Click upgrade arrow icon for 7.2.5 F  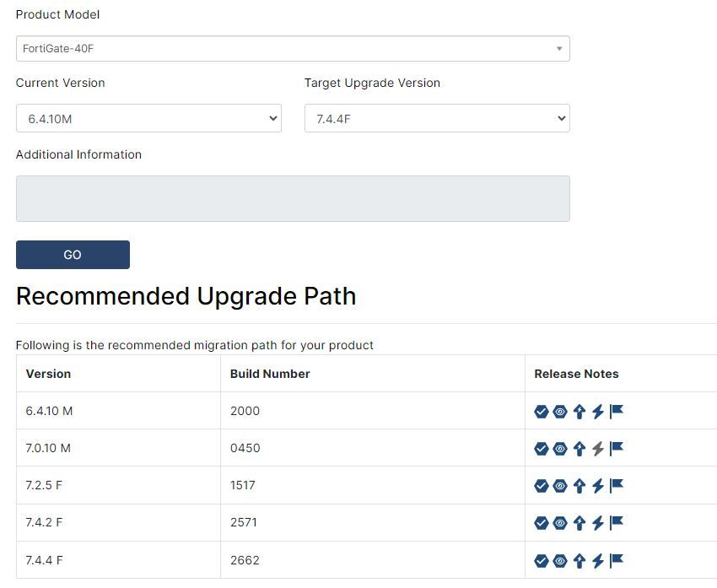pos(579,486)
